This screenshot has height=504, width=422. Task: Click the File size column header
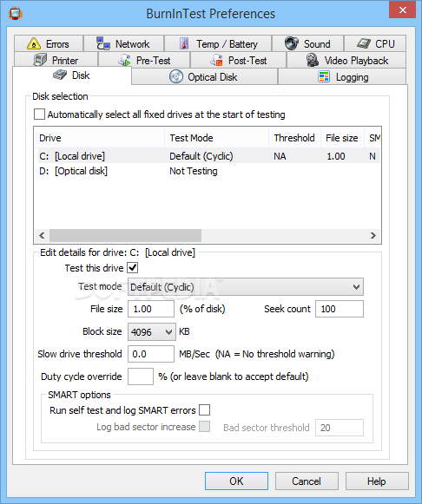coord(342,138)
